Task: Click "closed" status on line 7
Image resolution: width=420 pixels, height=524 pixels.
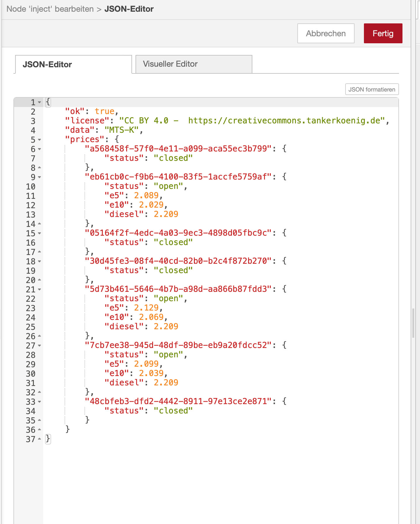Action: 173,158
